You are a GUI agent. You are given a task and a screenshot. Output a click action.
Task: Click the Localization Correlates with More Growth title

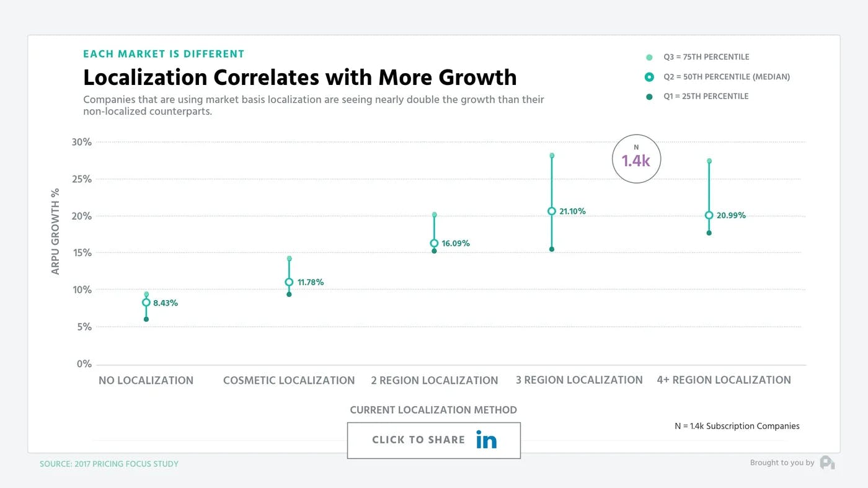coord(300,78)
